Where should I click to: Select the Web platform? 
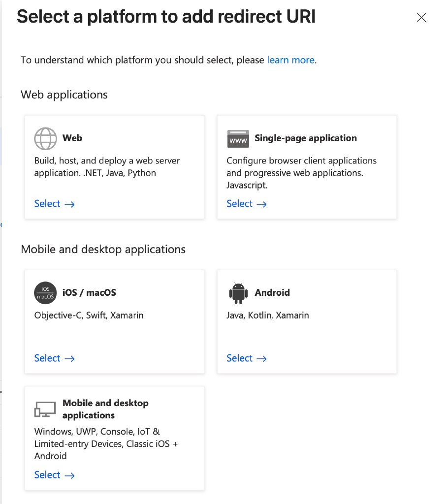54,204
